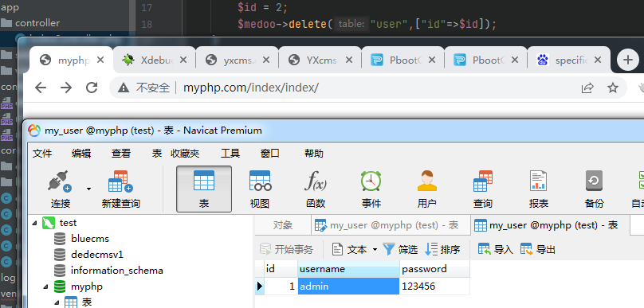Open the 连接 dropdown arrow
Screen dimensions: 644x308
click(88, 189)
